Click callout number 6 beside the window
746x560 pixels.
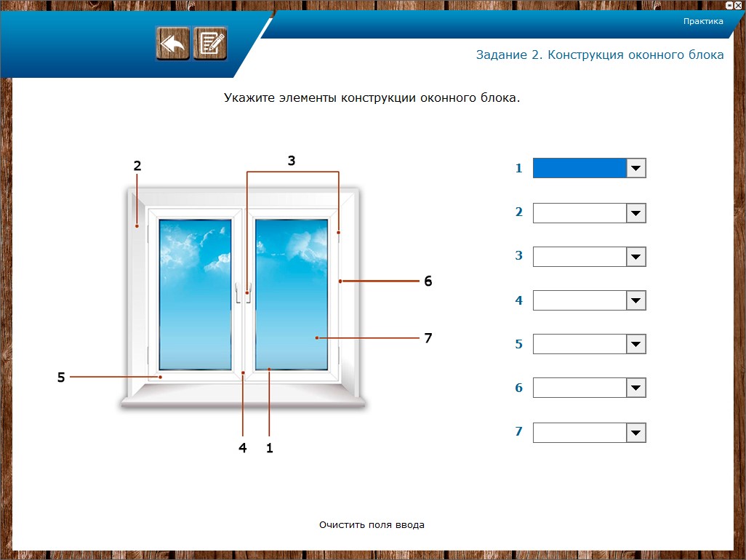pyautogui.click(x=428, y=281)
